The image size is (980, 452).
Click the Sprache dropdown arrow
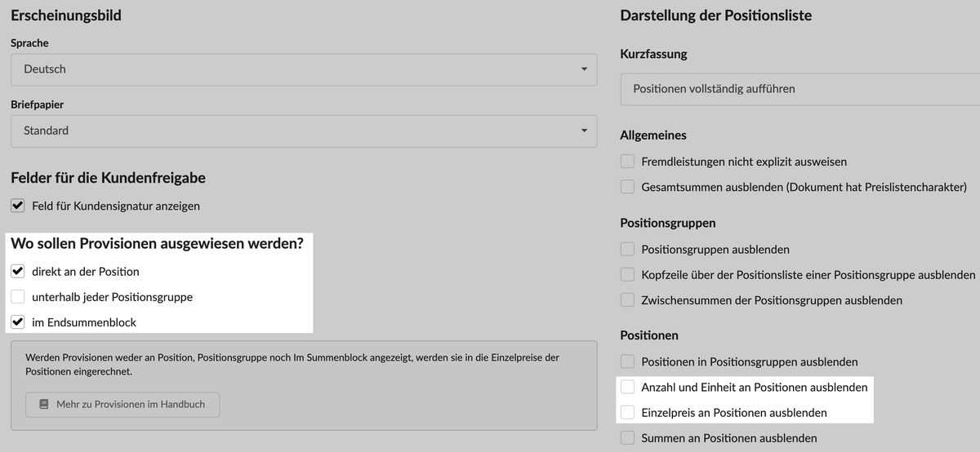pos(583,69)
